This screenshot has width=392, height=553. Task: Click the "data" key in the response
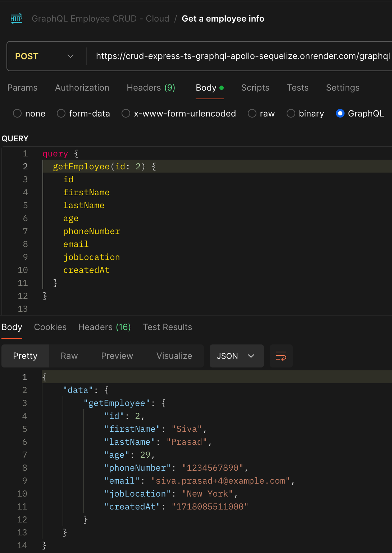click(78, 390)
